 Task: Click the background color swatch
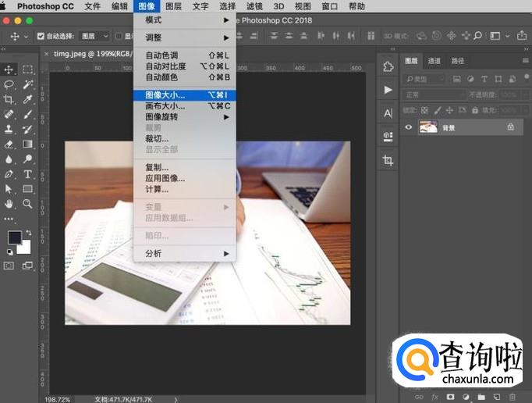(x=25, y=248)
